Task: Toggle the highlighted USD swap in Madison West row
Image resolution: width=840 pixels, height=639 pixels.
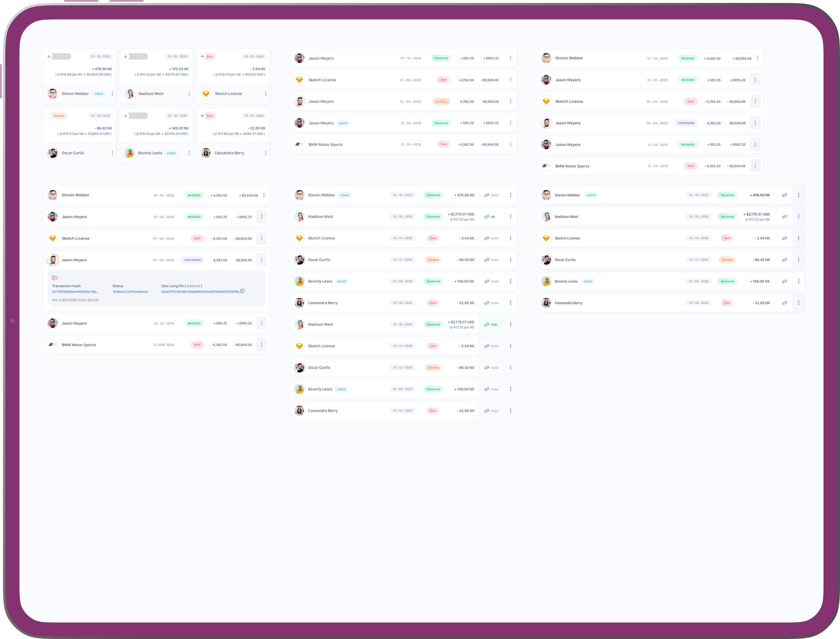Action: coord(491,325)
